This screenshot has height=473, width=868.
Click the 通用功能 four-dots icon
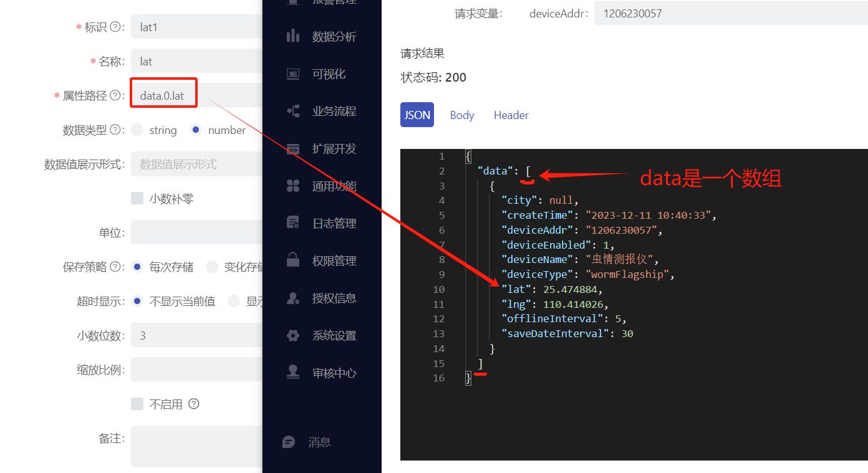click(293, 186)
